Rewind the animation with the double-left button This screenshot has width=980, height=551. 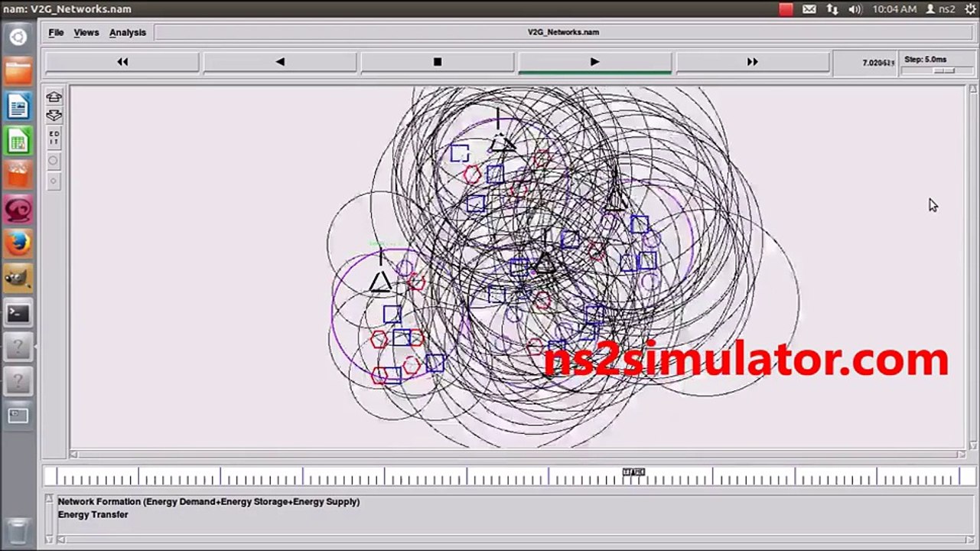122,62
